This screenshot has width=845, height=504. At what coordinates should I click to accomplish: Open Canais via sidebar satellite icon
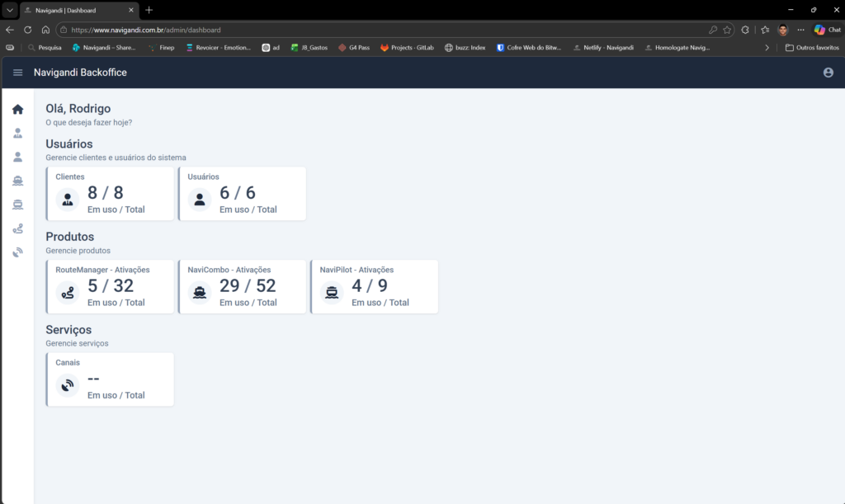[18, 252]
